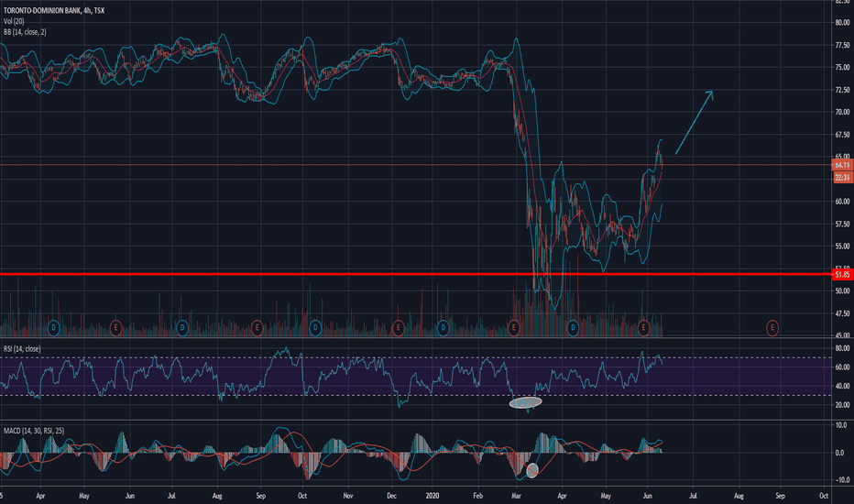Open the dividend marker in April 2020
Screen dimensions: 854x504
click(573, 328)
